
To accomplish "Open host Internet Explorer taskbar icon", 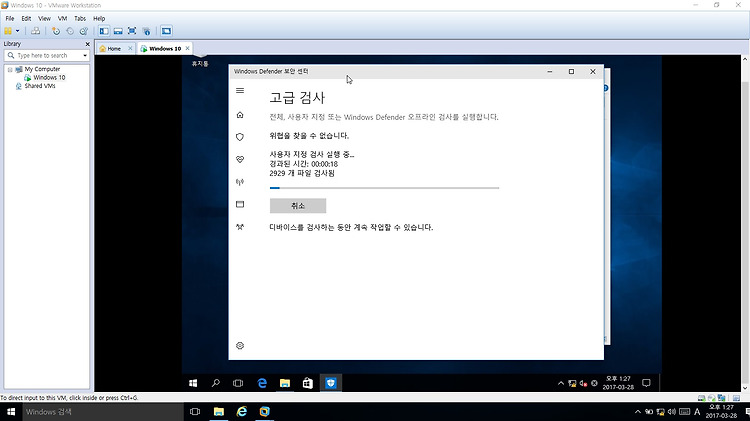I will 242,411.
